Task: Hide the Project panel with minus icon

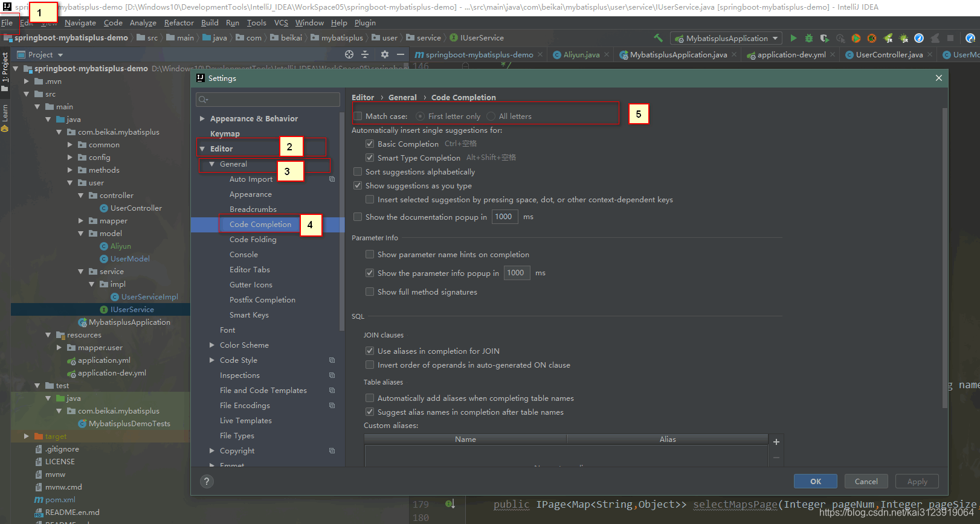Action: [x=400, y=54]
